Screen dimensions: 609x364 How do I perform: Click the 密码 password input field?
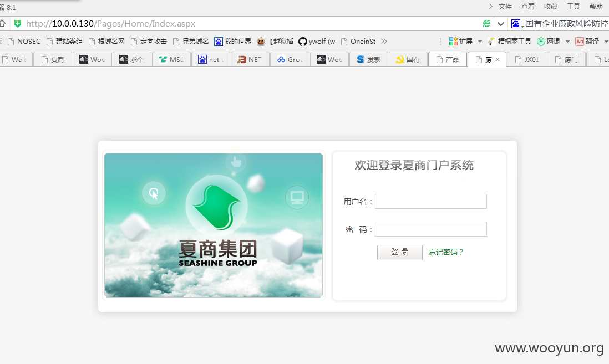click(431, 229)
